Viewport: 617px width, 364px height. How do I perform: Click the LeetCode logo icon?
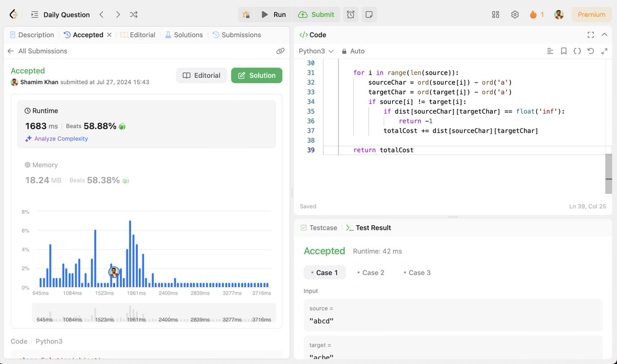(x=14, y=14)
